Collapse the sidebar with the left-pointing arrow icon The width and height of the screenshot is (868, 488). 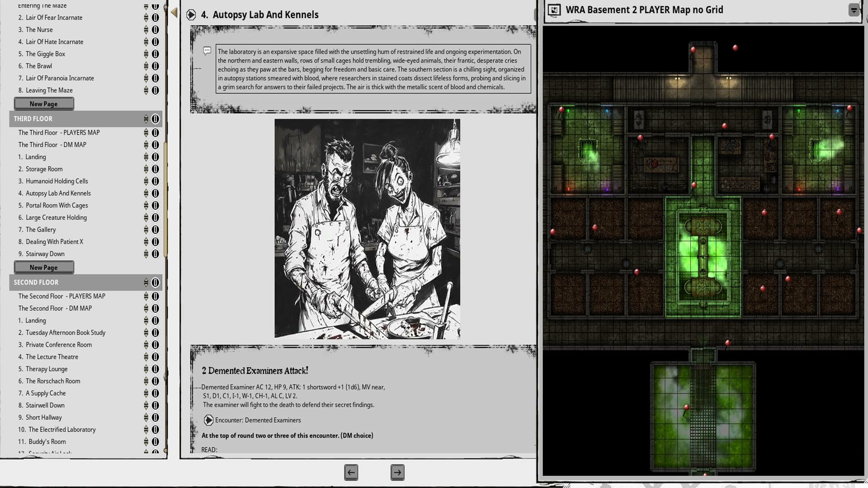pos(173,12)
